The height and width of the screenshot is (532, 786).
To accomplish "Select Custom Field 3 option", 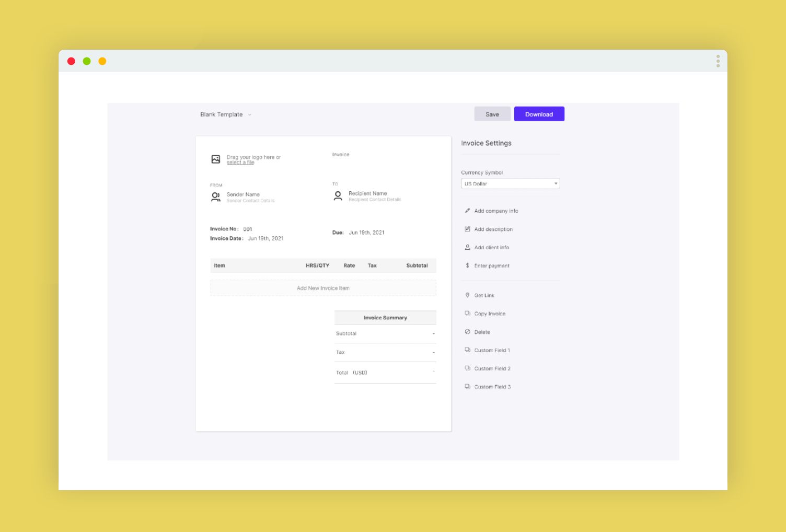I will [x=492, y=387].
